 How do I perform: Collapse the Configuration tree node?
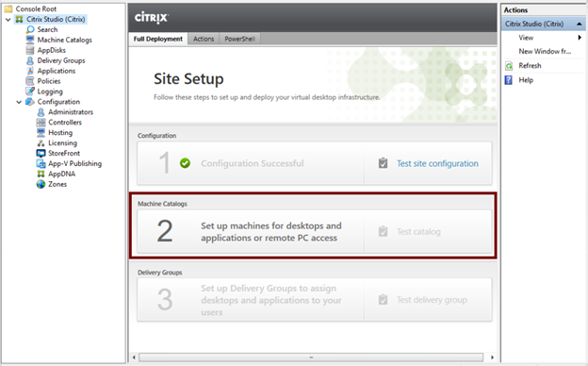[19, 102]
